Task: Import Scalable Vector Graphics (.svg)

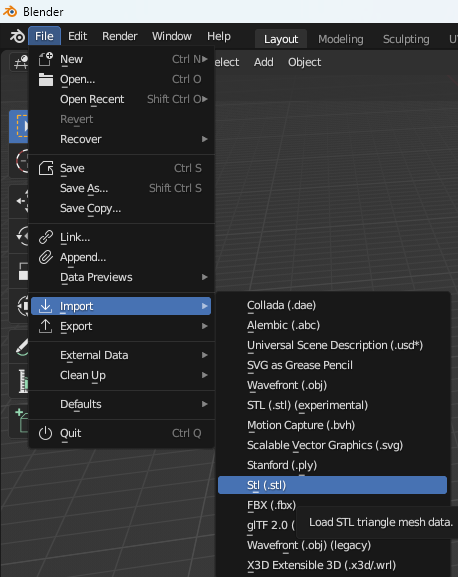Action: coord(333,445)
